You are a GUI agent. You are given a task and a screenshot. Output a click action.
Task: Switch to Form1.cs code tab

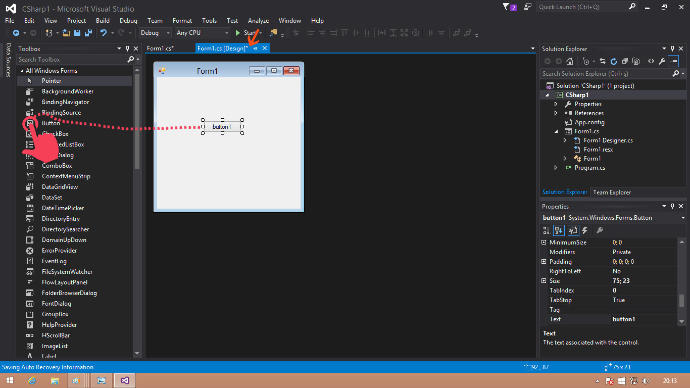(x=160, y=48)
